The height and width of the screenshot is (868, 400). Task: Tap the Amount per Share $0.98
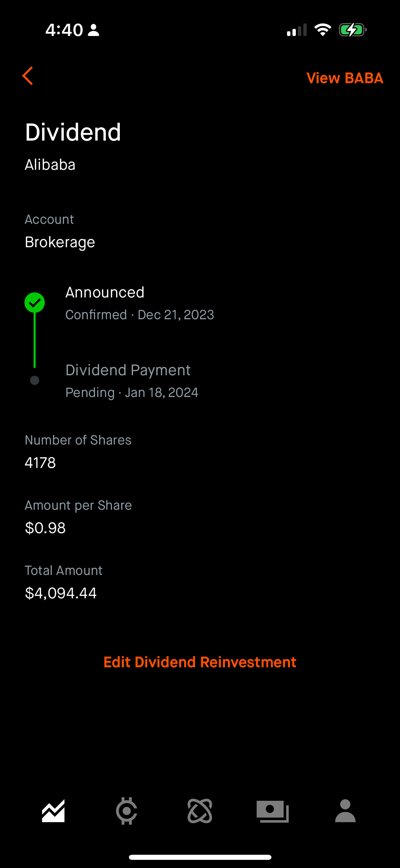click(x=45, y=528)
